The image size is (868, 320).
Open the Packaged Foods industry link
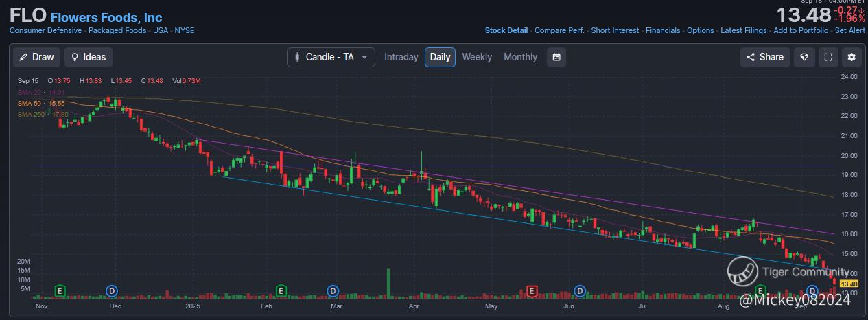click(x=117, y=30)
